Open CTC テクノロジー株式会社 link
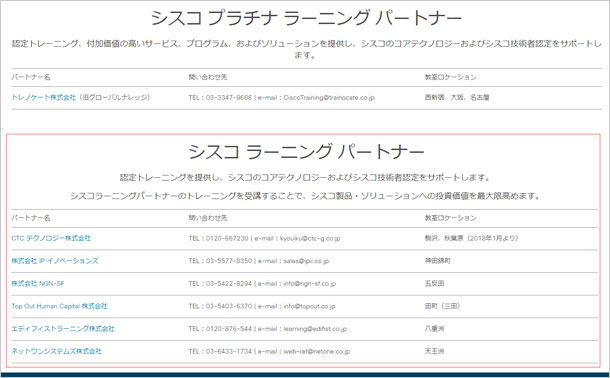The image size is (610, 378). pos(51,238)
